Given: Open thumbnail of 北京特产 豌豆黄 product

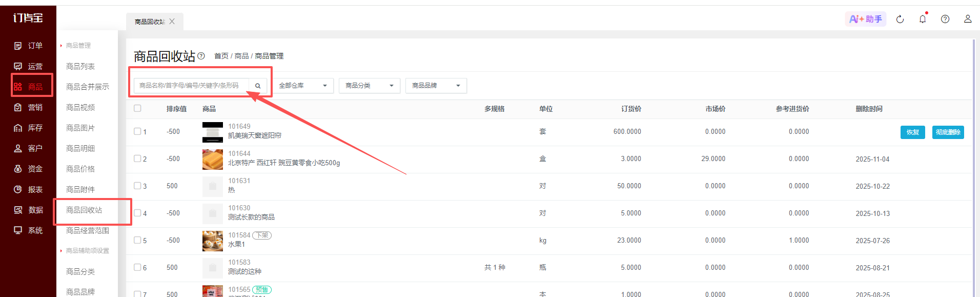Looking at the screenshot, I should pyautogui.click(x=213, y=160).
